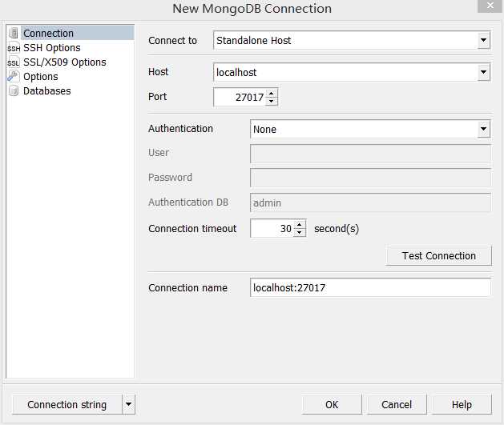Click the second(s) text
The width and height of the screenshot is (504, 425).
point(337,229)
